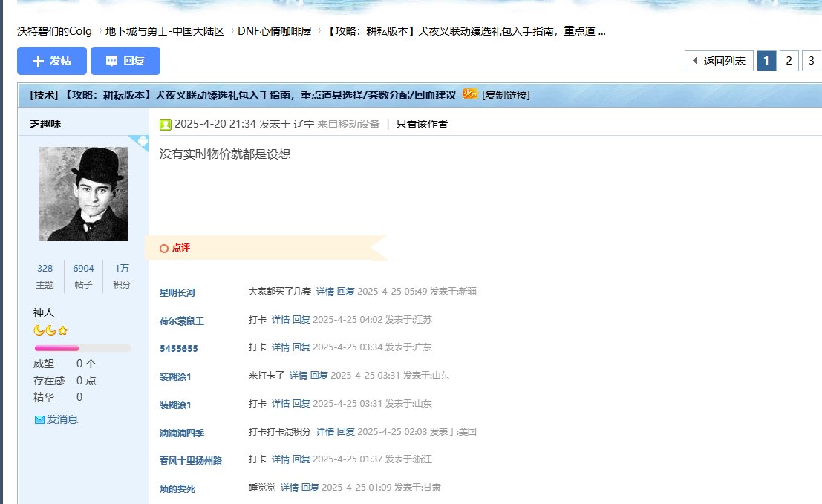This screenshot has width=822, height=504.
Task: Open 详情 for 来打卡了 comment
Action: click(299, 376)
